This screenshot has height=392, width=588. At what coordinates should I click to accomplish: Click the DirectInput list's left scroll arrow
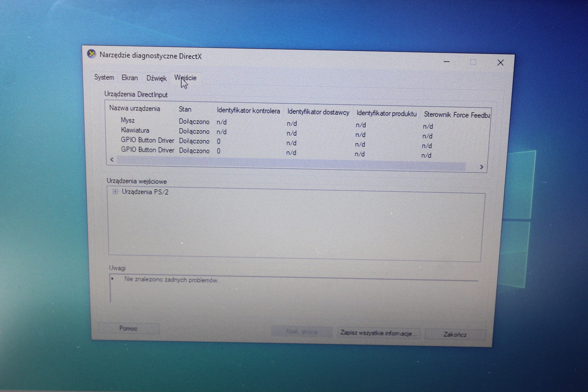click(x=112, y=159)
